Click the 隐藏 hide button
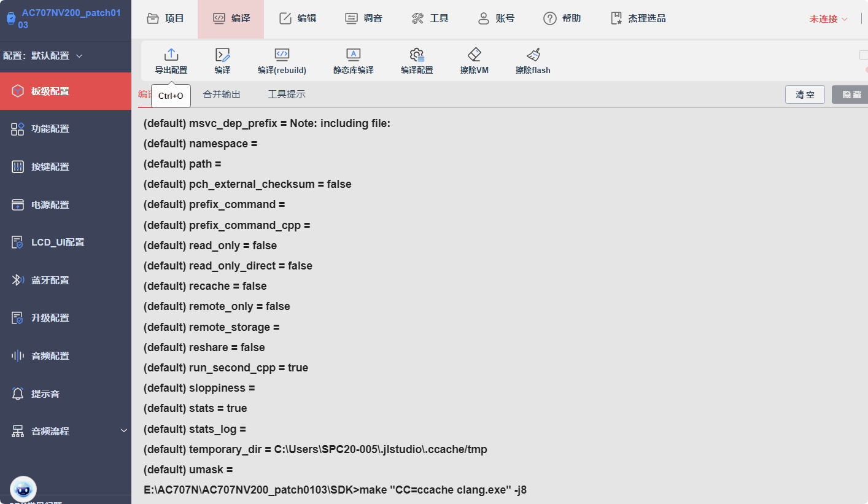 click(850, 95)
